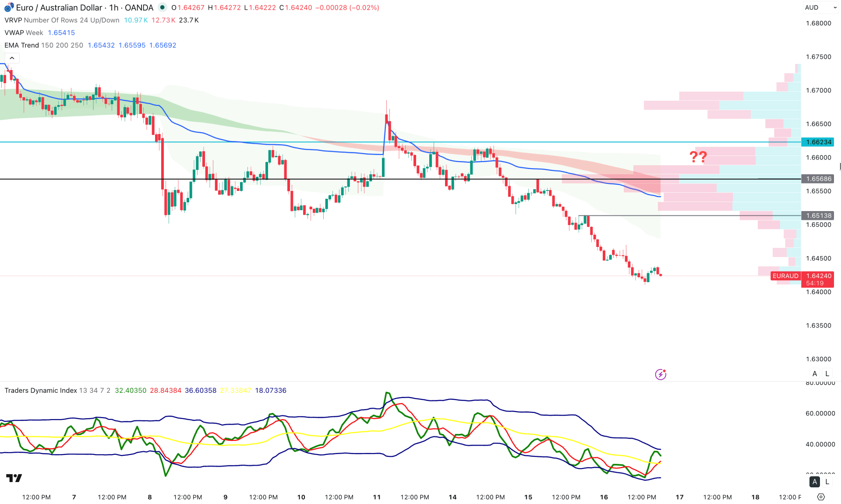The width and height of the screenshot is (841, 504).
Task: Toggle auto scale with the 'A' button
Action: (x=815, y=374)
